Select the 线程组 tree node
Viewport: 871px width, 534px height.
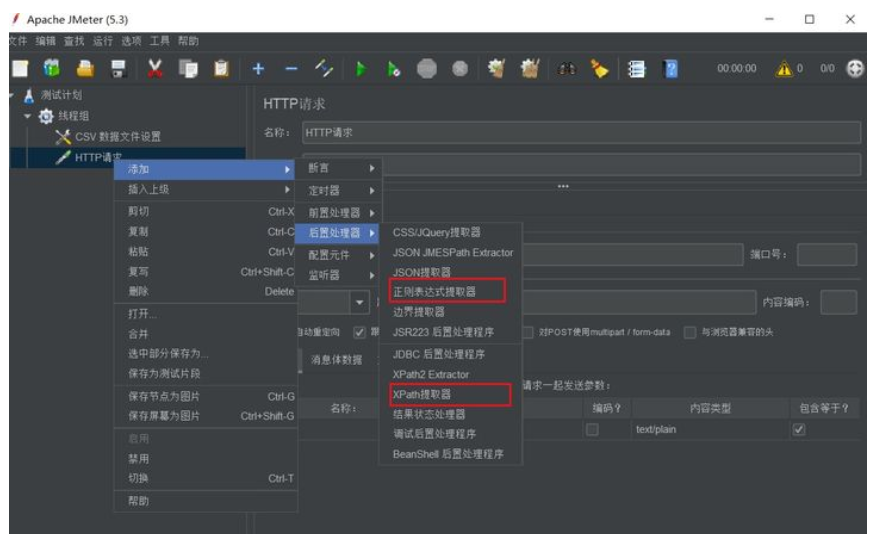(x=73, y=116)
